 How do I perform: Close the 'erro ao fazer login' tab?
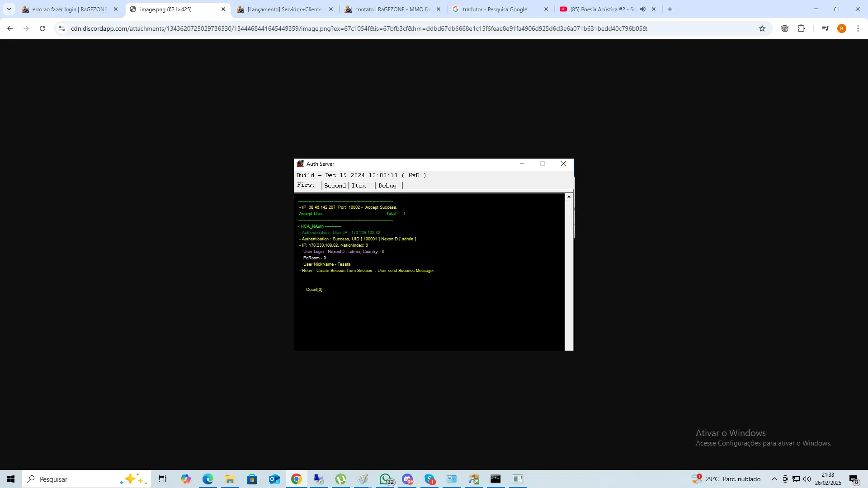pyautogui.click(x=116, y=9)
